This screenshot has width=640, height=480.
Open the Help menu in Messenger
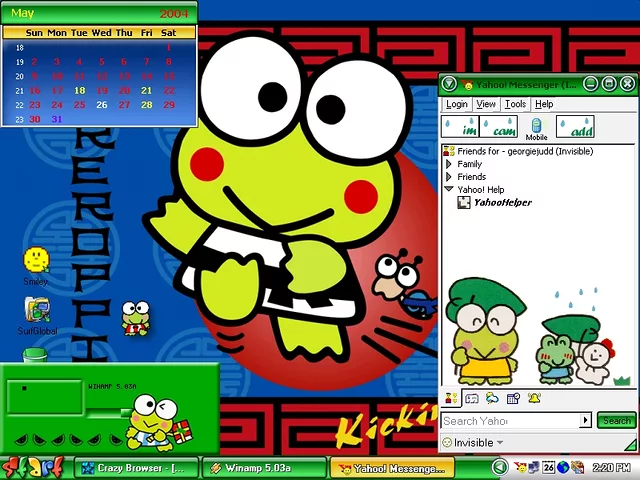(544, 104)
